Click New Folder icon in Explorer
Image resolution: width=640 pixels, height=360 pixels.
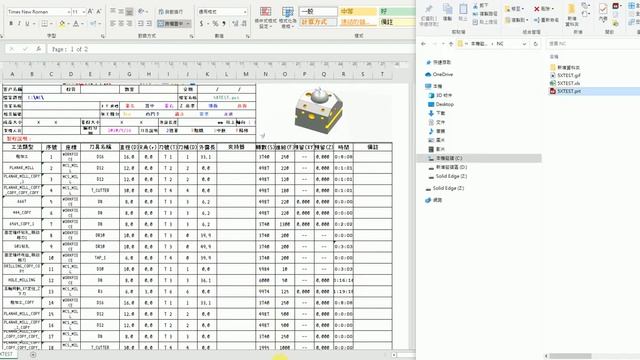point(571,14)
